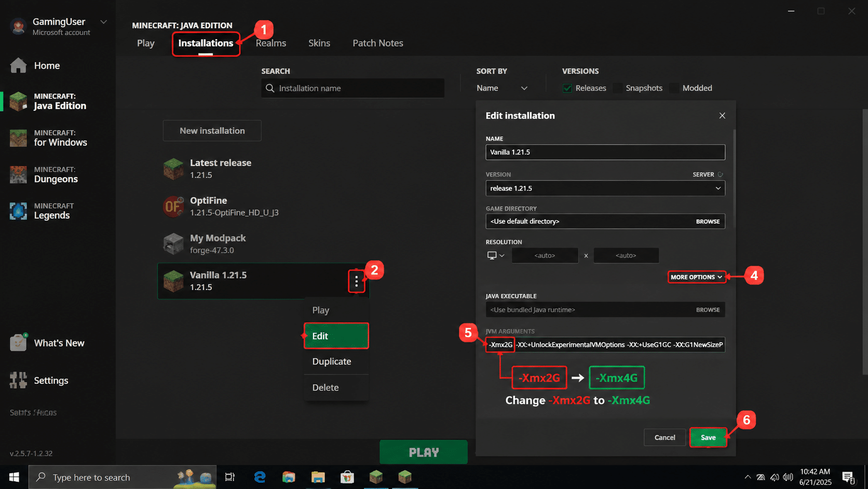Select Vanilla 1.21.5 installation row
This screenshot has height=489, width=868.
(x=263, y=281)
